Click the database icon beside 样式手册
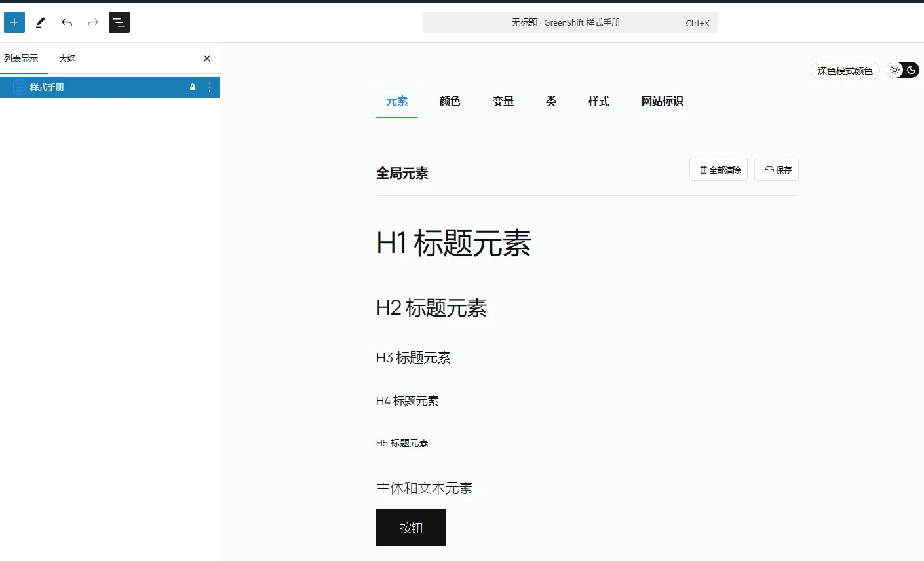Screen dimensions: 924x561 pos(18,87)
